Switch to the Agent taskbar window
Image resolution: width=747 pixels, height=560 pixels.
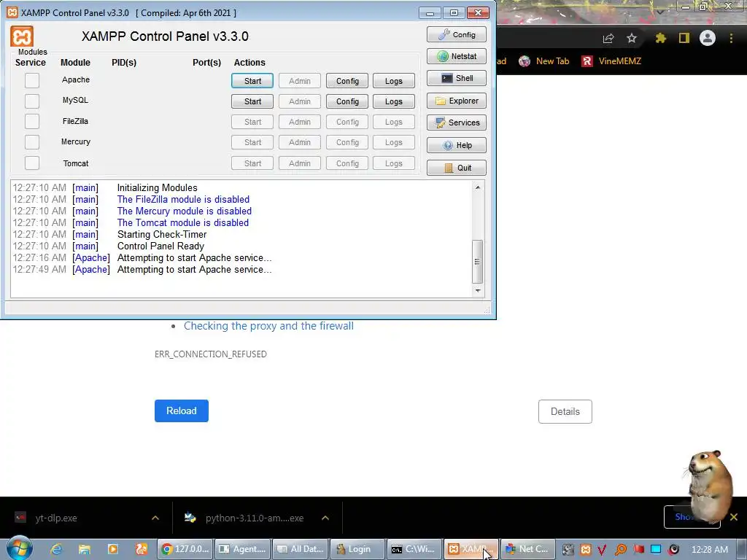pos(242,549)
